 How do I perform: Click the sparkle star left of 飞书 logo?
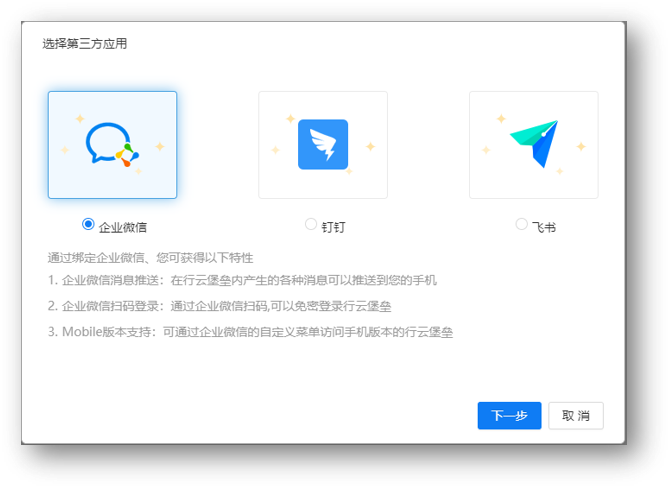pos(486,150)
